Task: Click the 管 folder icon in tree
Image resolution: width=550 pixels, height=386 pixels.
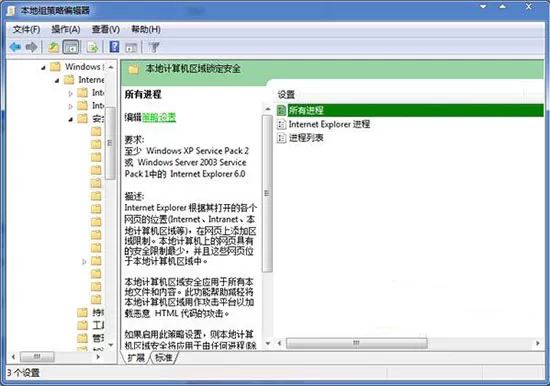Action: coord(82,338)
